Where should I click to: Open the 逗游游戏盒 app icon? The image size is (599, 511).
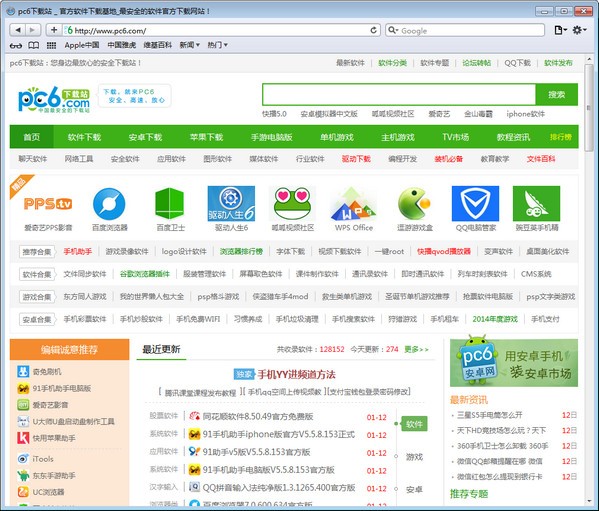click(x=414, y=204)
